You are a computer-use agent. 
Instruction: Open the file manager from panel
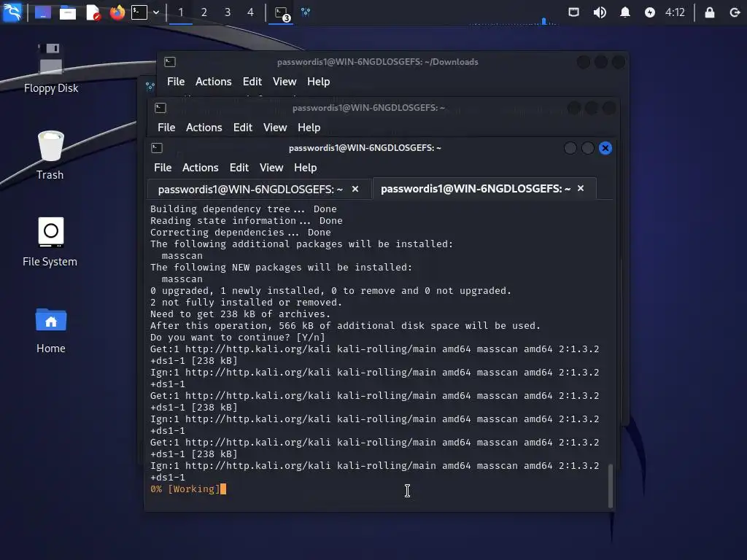[x=67, y=12]
